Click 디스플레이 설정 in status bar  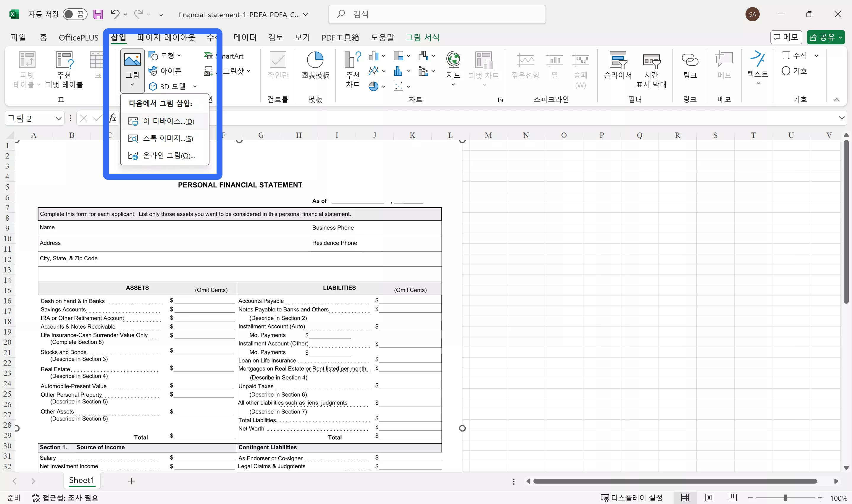tap(631, 497)
